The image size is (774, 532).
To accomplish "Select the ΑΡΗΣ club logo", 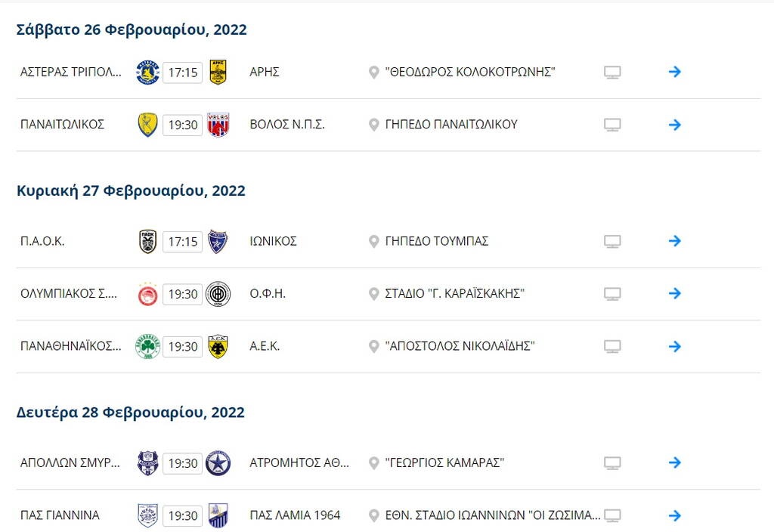I will pos(218,72).
